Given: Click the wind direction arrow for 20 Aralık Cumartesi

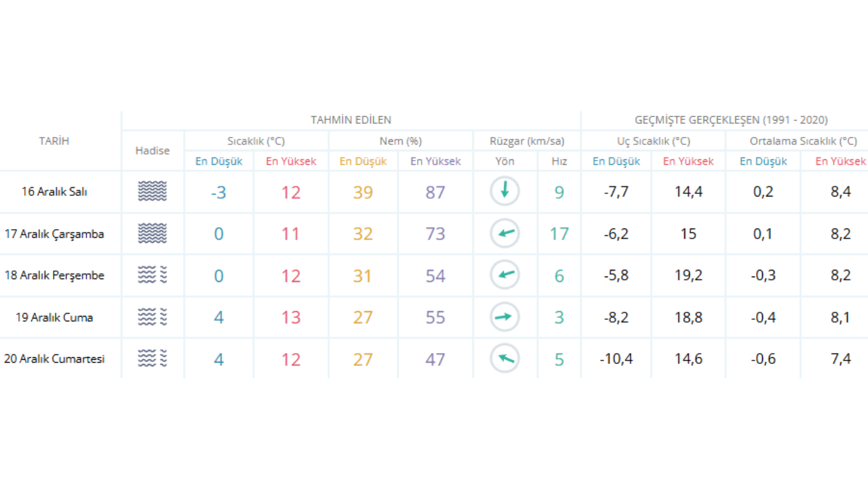Looking at the screenshot, I should (x=505, y=359).
